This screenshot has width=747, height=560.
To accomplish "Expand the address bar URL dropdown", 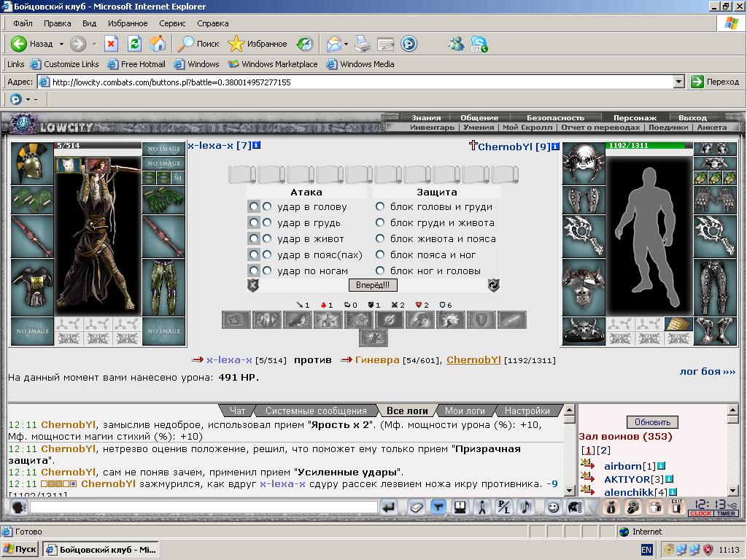I will [679, 82].
